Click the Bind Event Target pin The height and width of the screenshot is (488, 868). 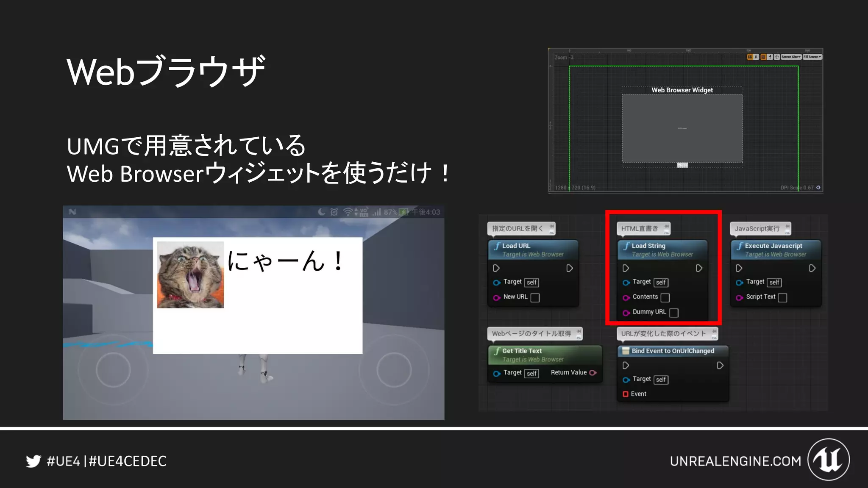pos(626,380)
